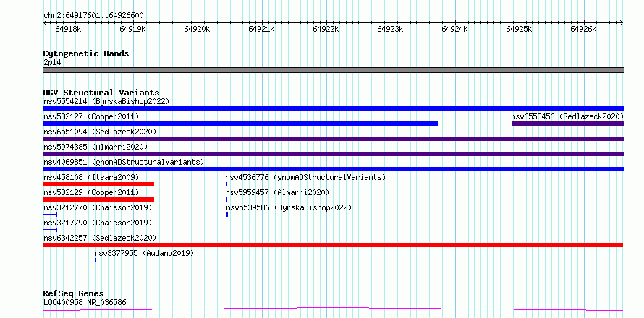Click the nsv5959457 (Almarri2020) small marker
This screenshot has height=318, width=644.
(x=226, y=199)
